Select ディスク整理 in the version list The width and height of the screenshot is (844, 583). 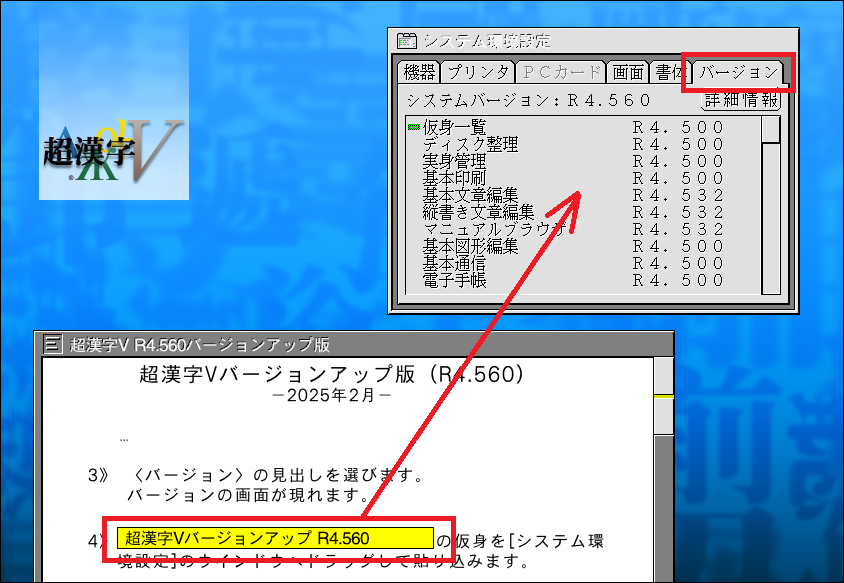[470, 144]
